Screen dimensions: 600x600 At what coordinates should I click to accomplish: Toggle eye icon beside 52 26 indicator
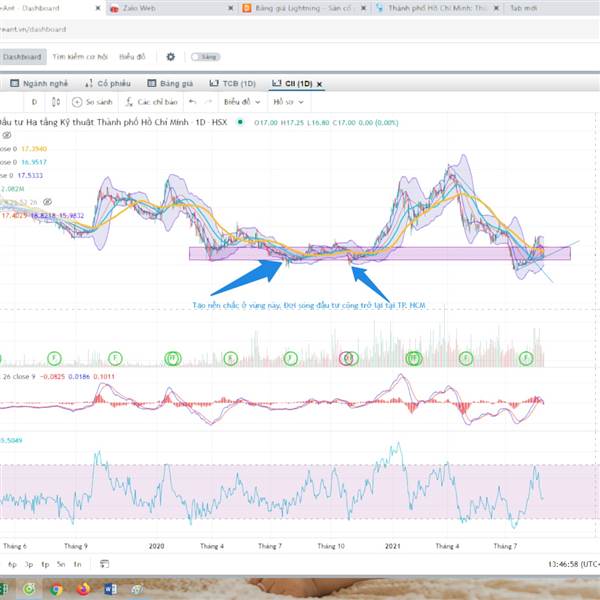47,202
